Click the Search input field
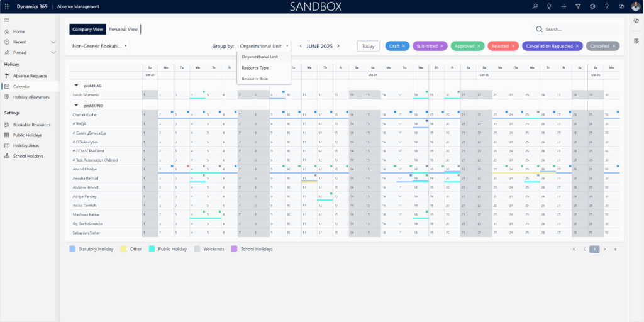The image size is (644, 322). [575, 29]
